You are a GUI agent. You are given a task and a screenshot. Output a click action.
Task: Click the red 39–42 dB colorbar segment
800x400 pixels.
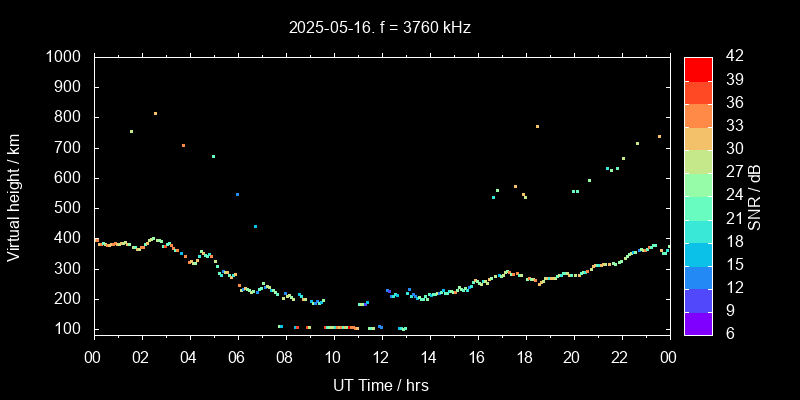[x=698, y=68]
